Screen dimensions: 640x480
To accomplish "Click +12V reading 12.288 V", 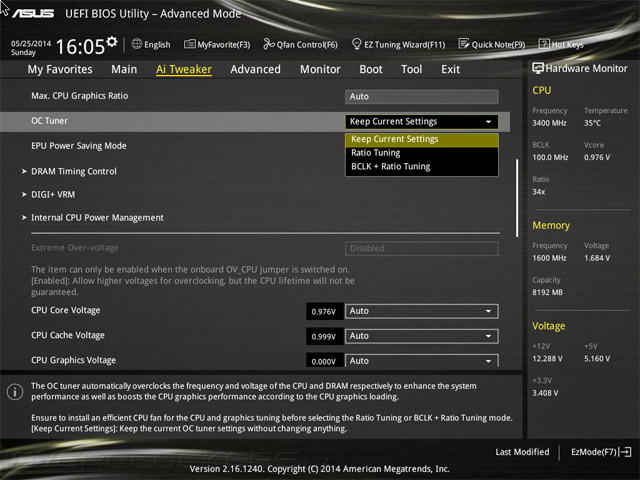I will pyautogui.click(x=547, y=359).
